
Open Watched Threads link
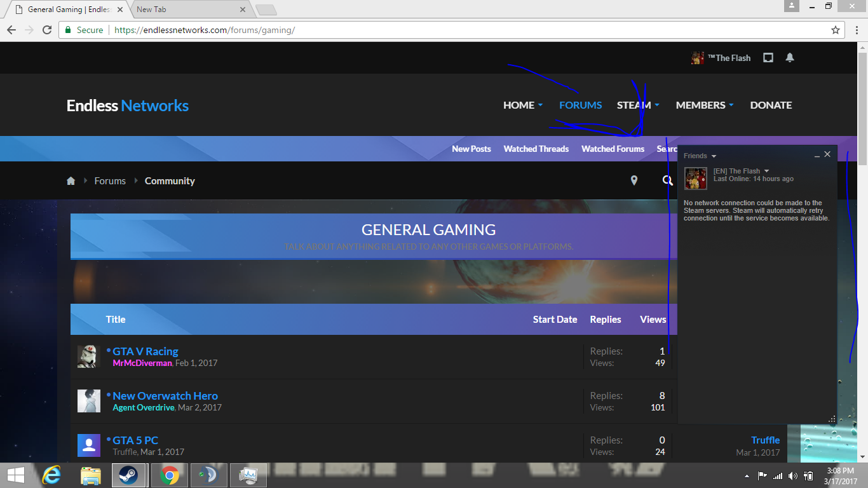pyautogui.click(x=536, y=149)
